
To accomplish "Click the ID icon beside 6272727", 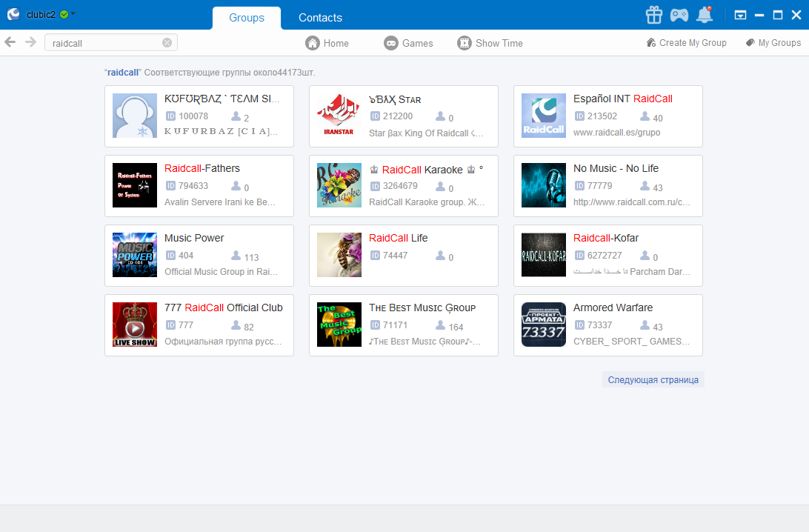I will pos(579,256).
